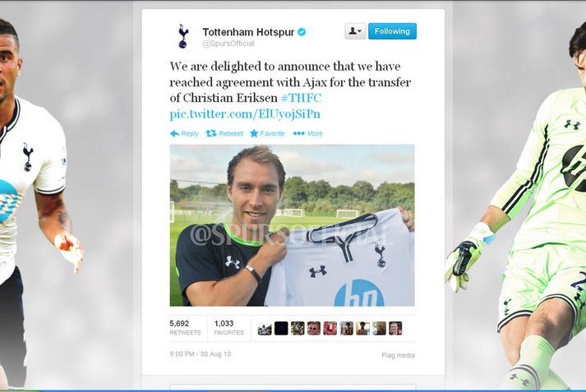Click the Retweet icon
Image resolution: width=586 pixels, height=392 pixels.
coord(211,133)
